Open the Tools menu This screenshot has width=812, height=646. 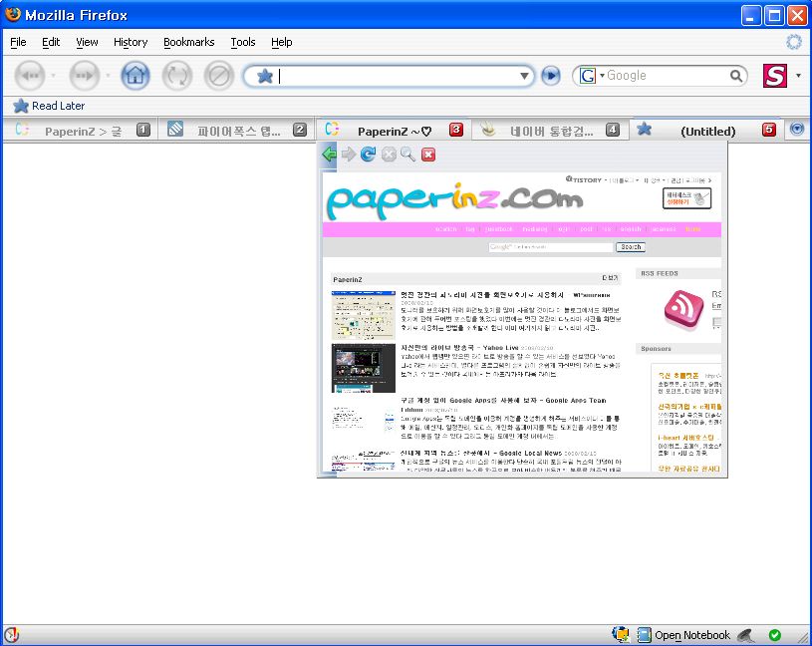[x=243, y=42]
